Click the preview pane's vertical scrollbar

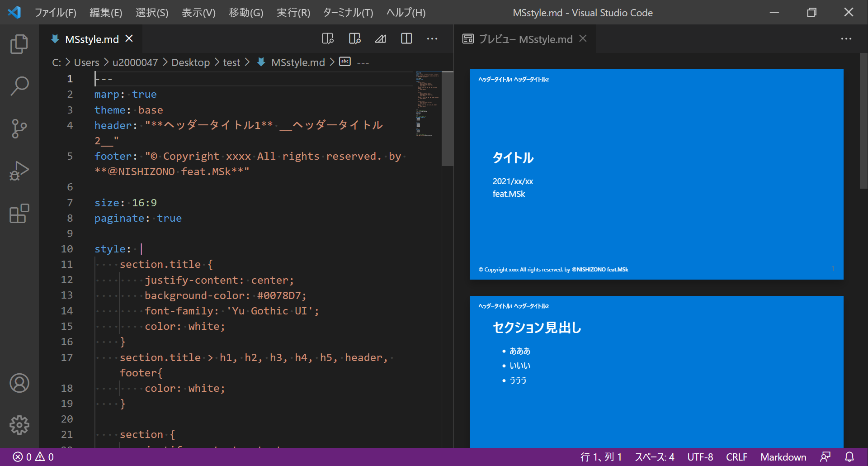point(863,121)
